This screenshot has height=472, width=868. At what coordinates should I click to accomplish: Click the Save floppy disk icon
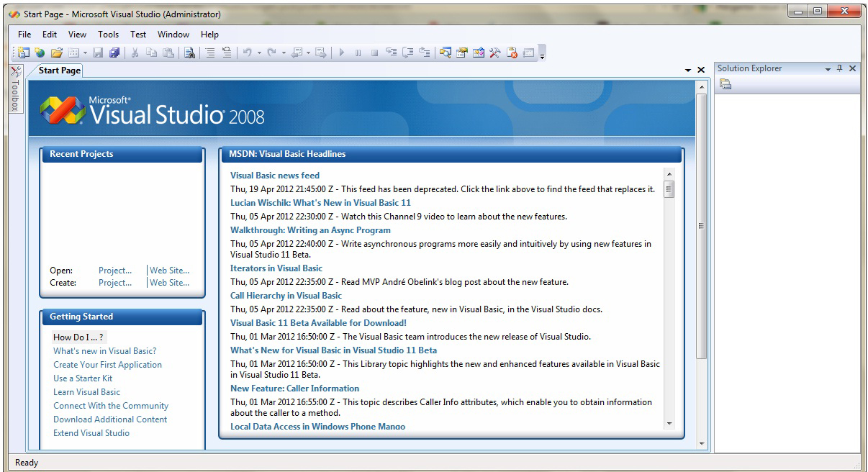click(x=98, y=53)
